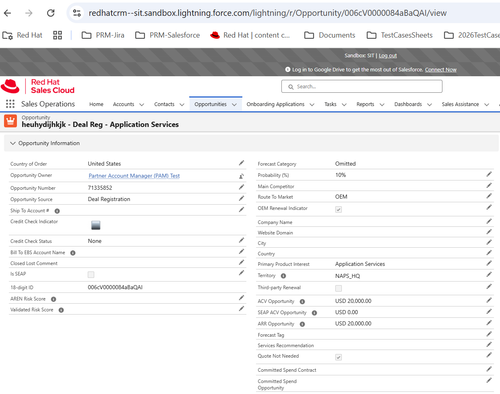Open Opportunities tab dropdown arrow

[x=234, y=104]
